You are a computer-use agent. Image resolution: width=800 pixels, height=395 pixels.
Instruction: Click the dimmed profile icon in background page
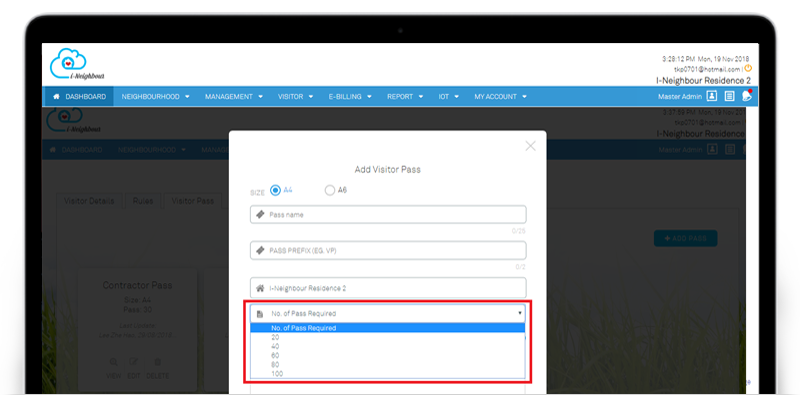point(712,150)
